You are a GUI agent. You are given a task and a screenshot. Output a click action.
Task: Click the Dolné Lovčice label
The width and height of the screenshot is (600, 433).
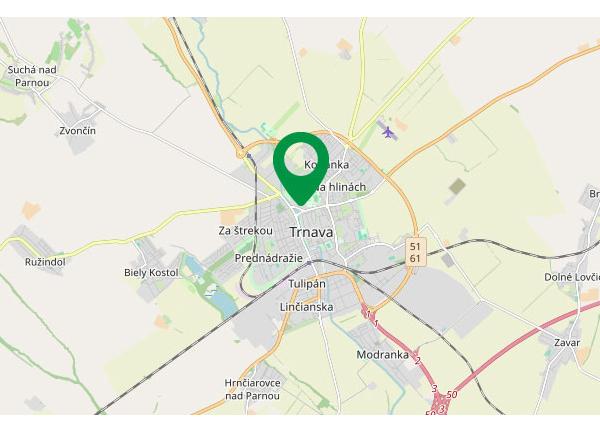[572, 277]
